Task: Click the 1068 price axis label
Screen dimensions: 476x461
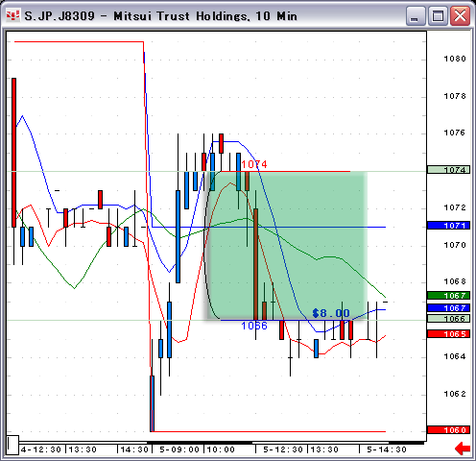Action: coord(455,281)
